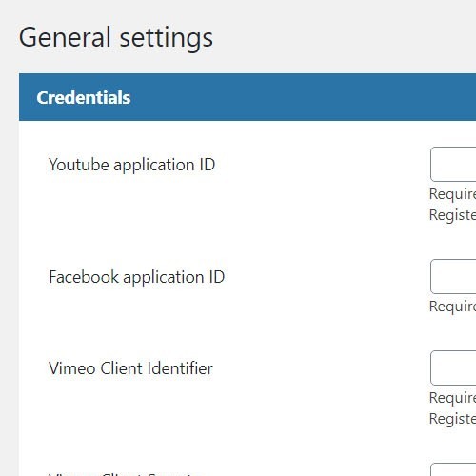Click into the Facebook application ID field
This screenshot has width=476, height=476.
point(453,276)
